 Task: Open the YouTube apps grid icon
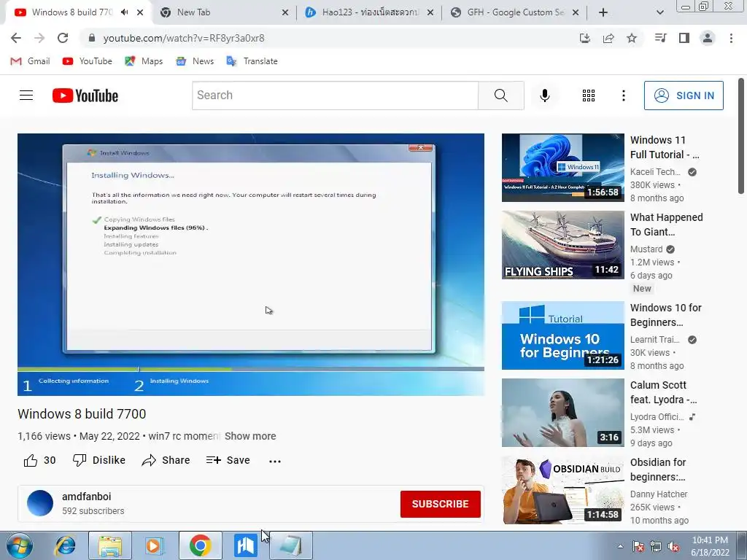tap(589, 96)
